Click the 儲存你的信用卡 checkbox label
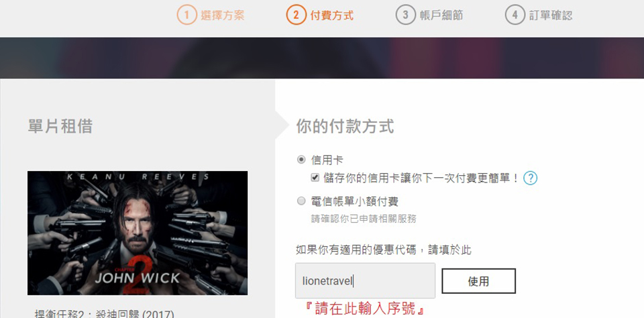 point(421,178)
